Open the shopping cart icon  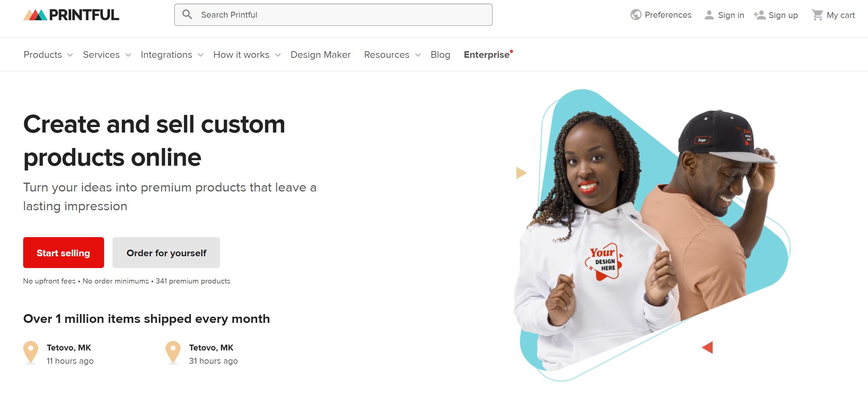point(817,15)
